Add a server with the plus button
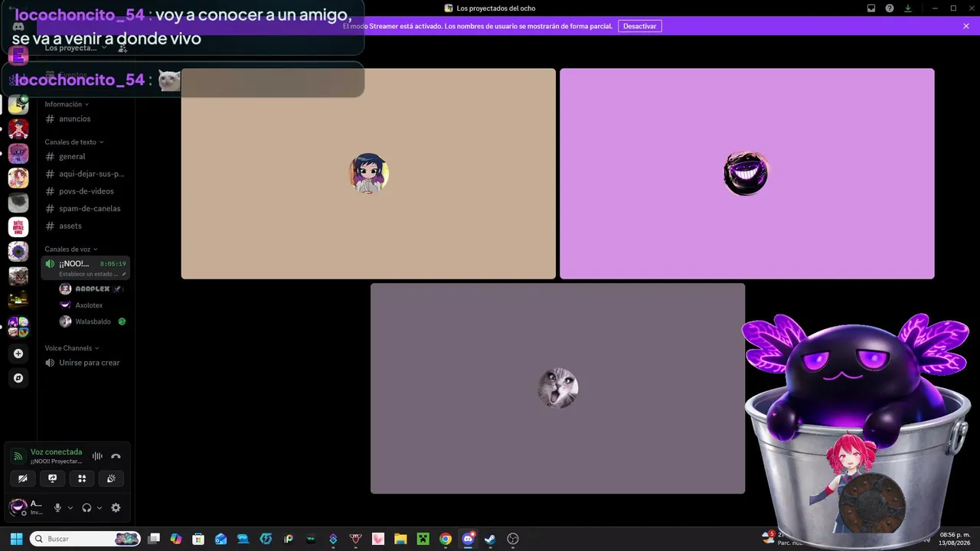This screenshot has height=551, width=980. coord(18,354)
